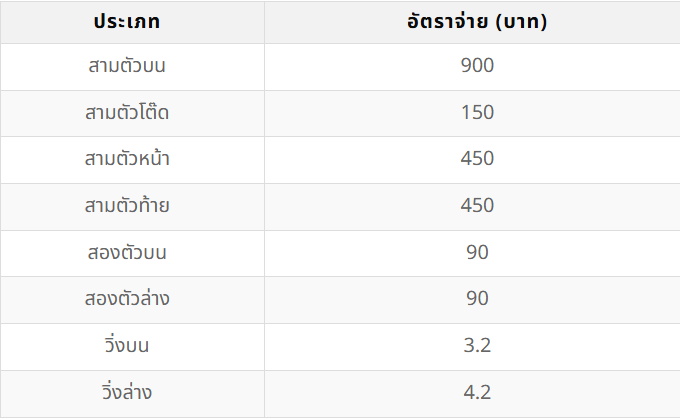The height and width of the screenshot is (420, 680).
Task: Select the สามตัวท้าย cell
Action: [x=127, y=206]
